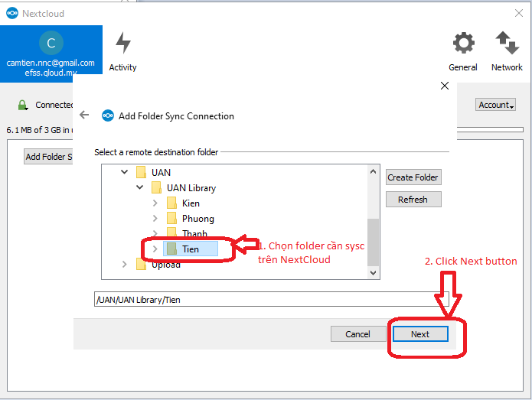Open the Account dropdown button

[x=495, y=105]
